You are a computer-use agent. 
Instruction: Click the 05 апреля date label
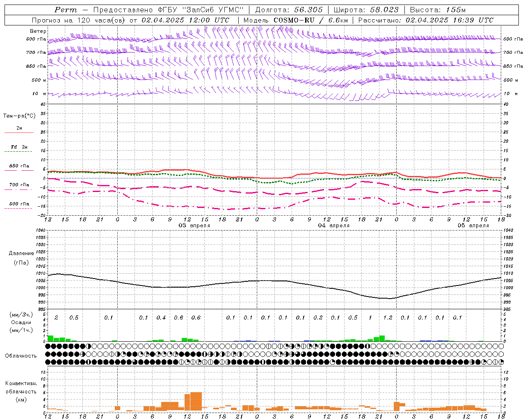pyautogui.click(x=473, y=226)
